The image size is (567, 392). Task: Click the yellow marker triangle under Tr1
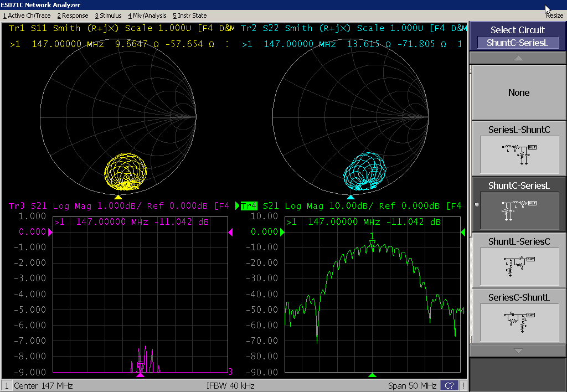(x=117, y=197)
